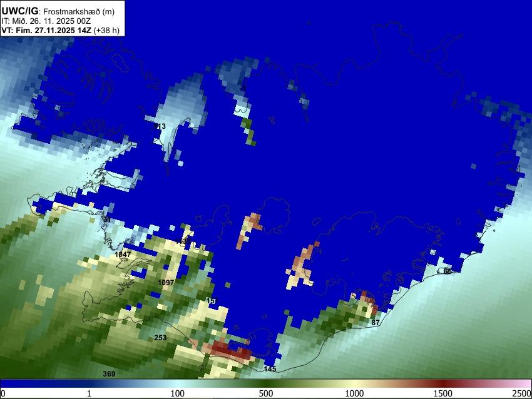Click the initial time line 'IT: Mið. 26. 11. 2025 00Z'
Viewport: 532px width, 399px height.
point(46,21)
